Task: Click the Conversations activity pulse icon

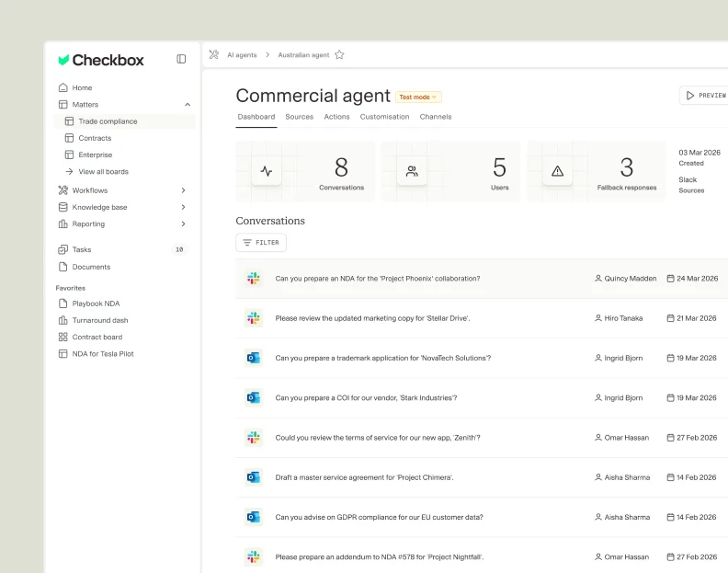Action: [267, 171]
